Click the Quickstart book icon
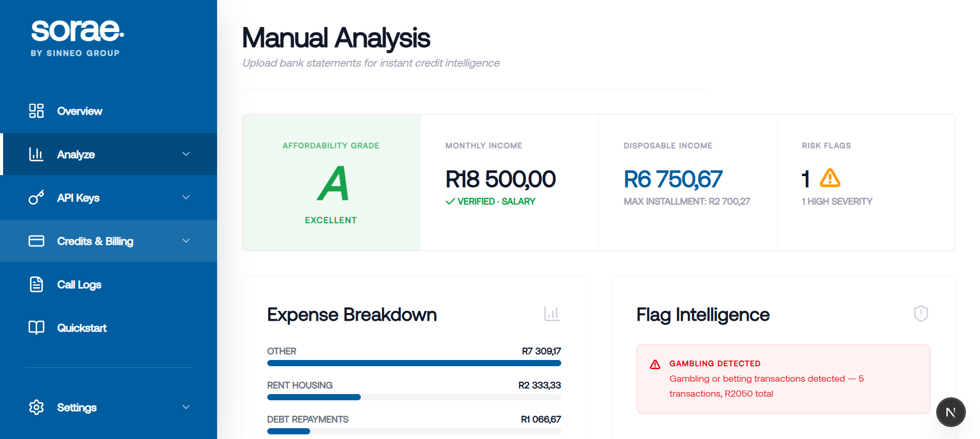Screen dimensions: 980x439 [x=36, y=328]
